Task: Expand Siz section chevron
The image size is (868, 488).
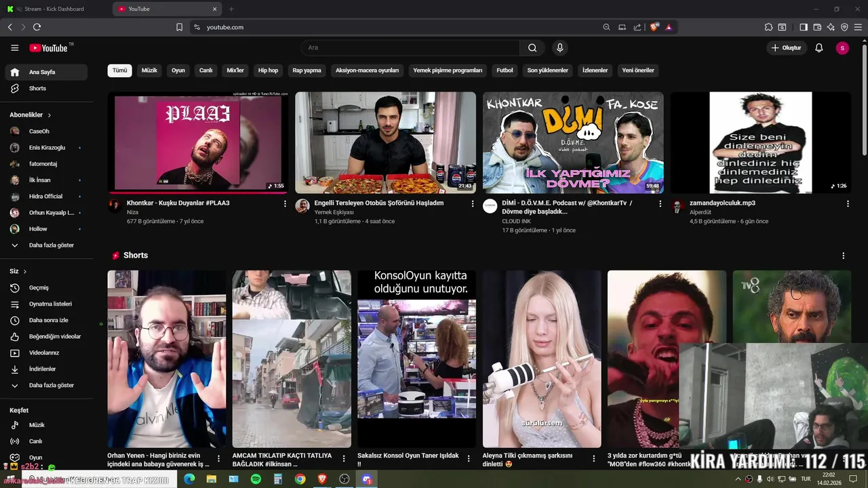Action: click(25, 271)
